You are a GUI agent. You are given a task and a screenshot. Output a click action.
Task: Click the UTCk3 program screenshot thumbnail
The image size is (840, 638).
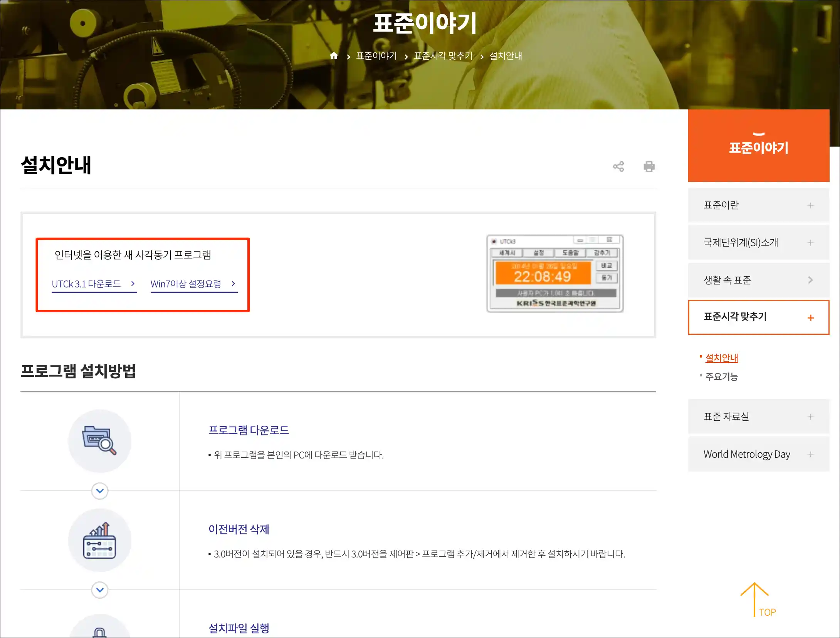point(555,273)
